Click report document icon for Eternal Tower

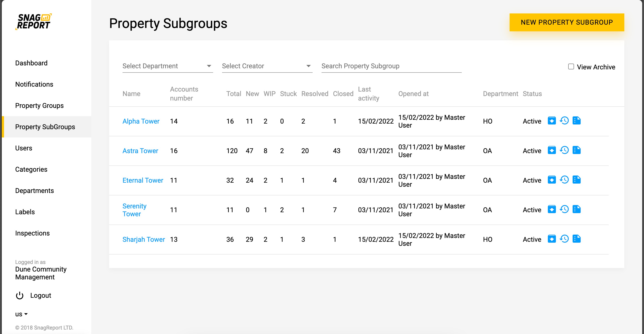(x=576, y=180)
